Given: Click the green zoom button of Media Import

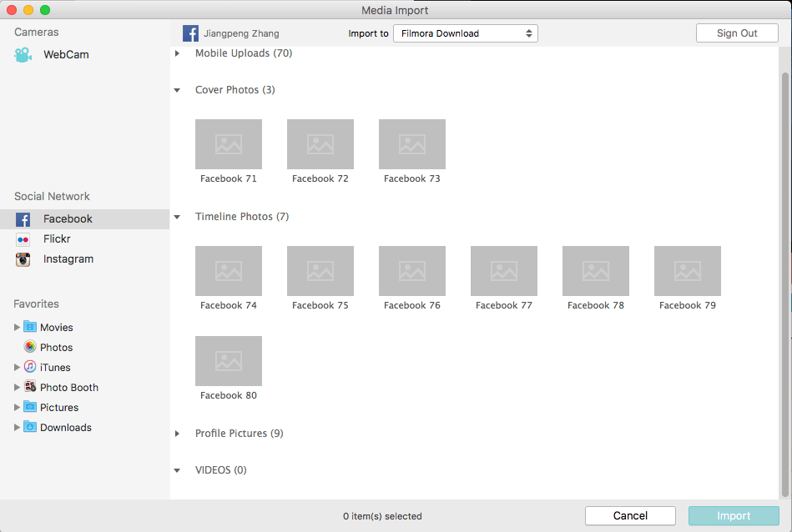Looking at the screenshot, I should point(45,10).
